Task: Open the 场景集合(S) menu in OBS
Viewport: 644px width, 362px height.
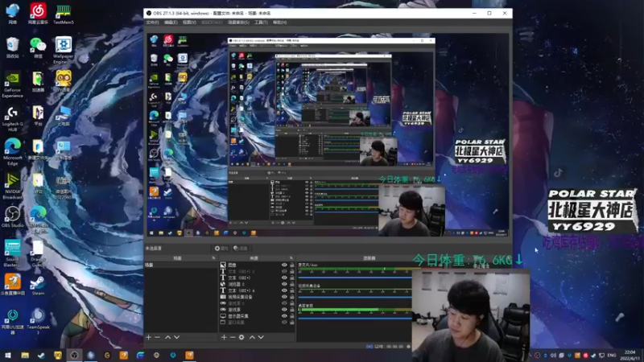Action: (x=238, y=23)
